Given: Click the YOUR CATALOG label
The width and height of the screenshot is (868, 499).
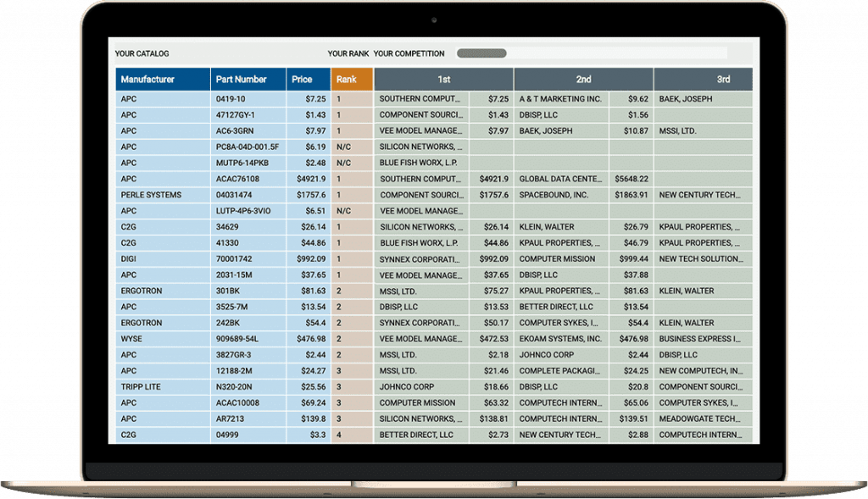Looking at the screenshot, I should (x=142, y=53).
